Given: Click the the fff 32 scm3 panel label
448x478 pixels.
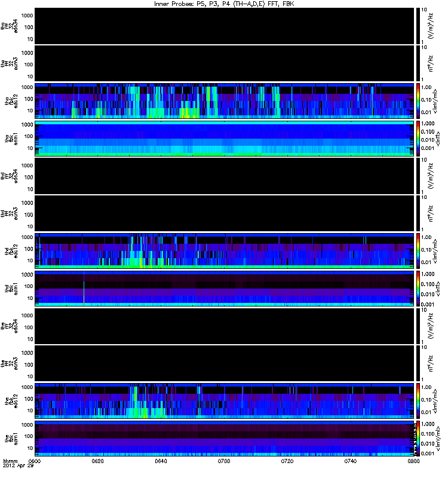Looking at the screenshot, I should [10, 363].
